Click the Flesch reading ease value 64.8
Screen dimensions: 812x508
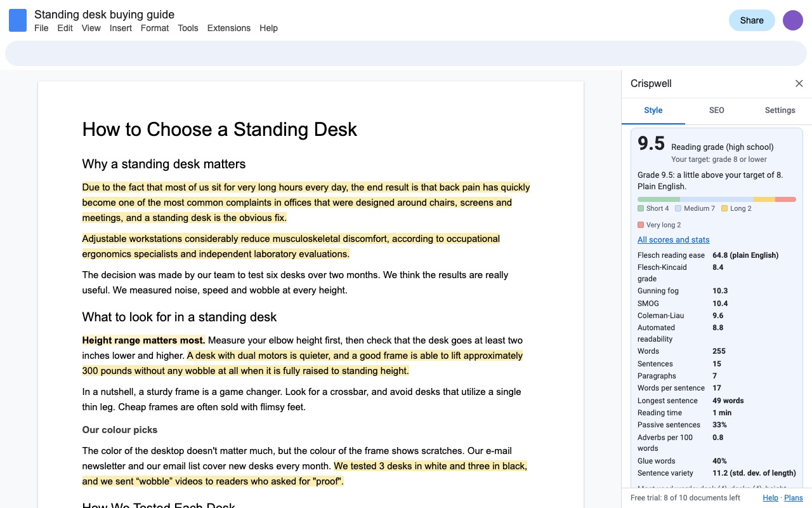tap(745, 255)
